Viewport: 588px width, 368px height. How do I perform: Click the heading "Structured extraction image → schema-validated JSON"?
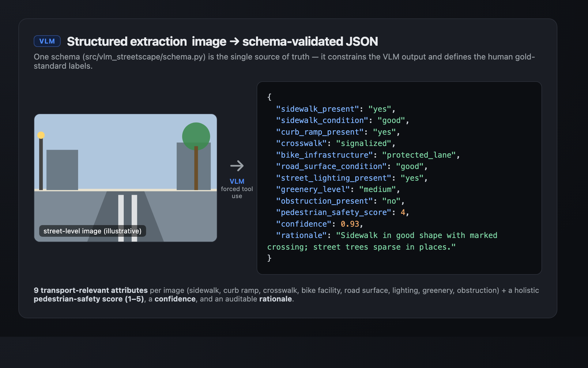pyautogui.click(x=222, y=41)
